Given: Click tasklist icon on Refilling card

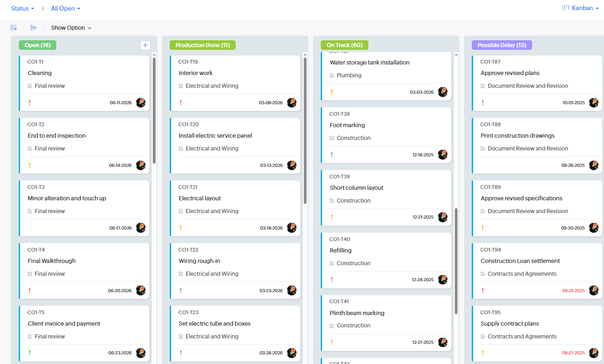Looking at the screenshot, I should click(332, 263).
